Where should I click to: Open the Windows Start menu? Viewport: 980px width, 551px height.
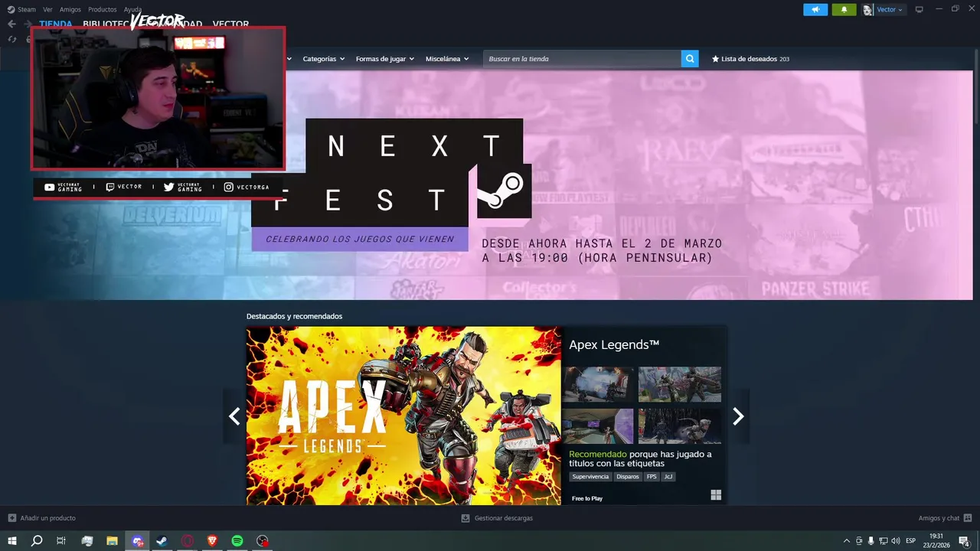12,541
